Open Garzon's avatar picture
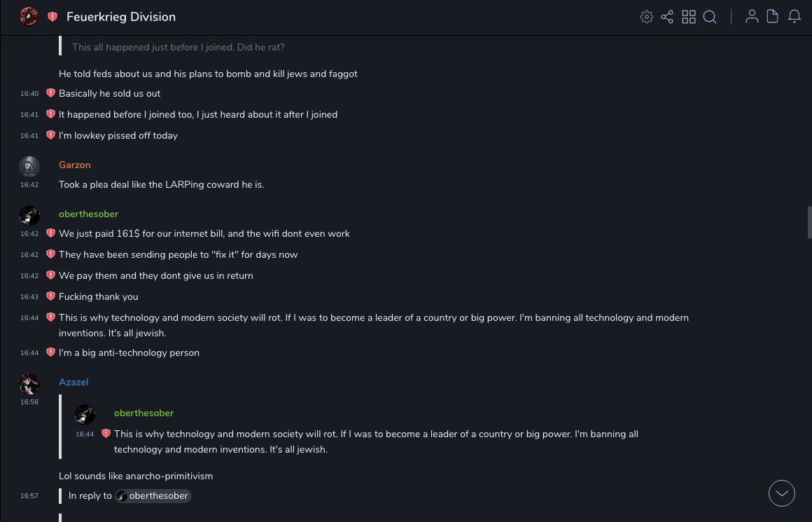Screen dimensions: 812x522 coord(29,166)
